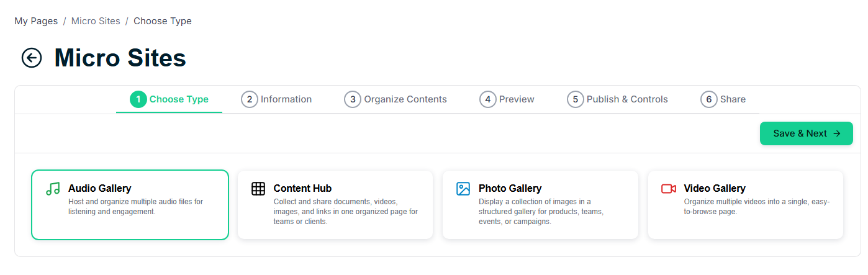
Task: Click the back arrow beside Micro Sites
Action: pos(32,58)
